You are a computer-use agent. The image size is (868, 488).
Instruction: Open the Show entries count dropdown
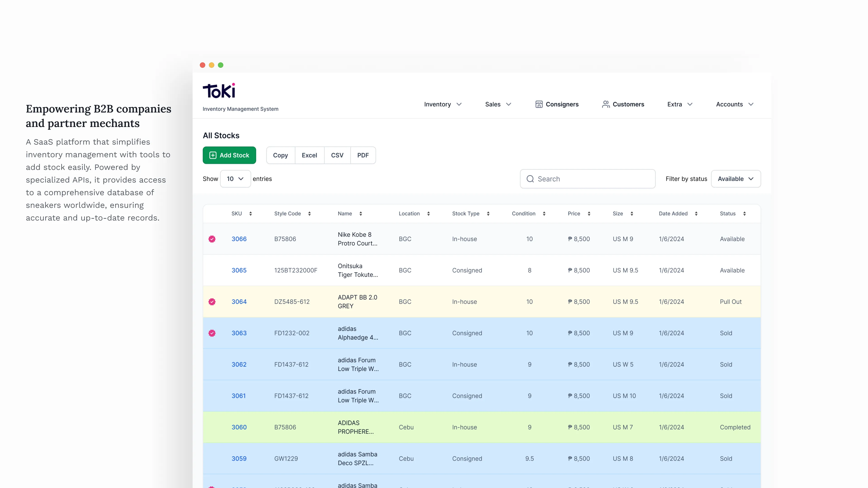tap(235, 179)
